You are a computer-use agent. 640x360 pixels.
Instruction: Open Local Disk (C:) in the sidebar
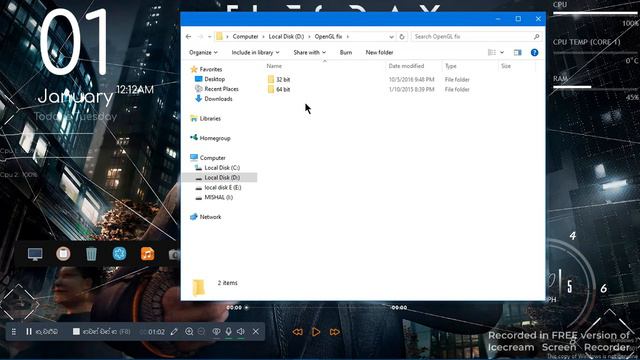point(222,168)
